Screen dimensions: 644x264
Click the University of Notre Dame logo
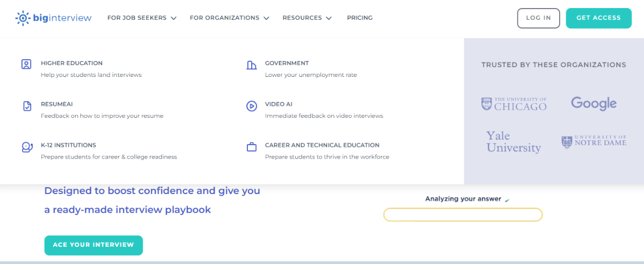point(594,142)
